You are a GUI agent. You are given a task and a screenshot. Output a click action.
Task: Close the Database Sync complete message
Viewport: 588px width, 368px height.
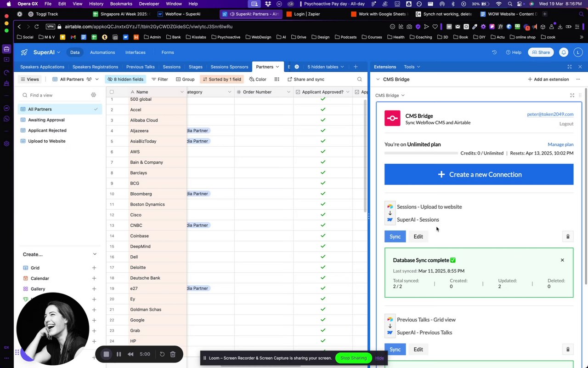pos(562,260)
